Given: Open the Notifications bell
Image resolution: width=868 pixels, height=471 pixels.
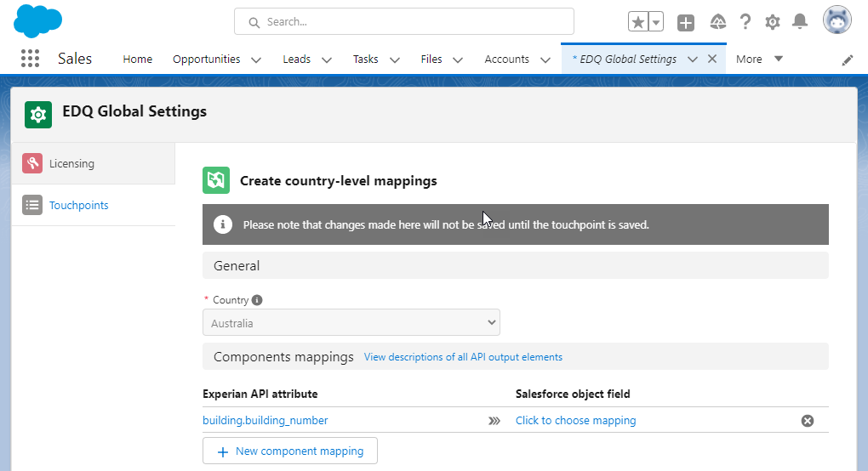Looking at the screenshot, I should coord(799,22).
